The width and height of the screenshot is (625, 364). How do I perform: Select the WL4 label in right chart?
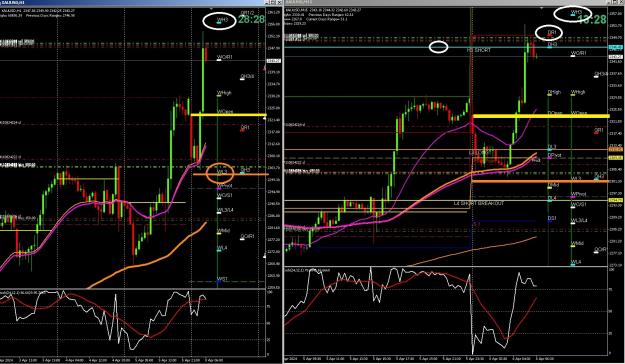[576, 262]
